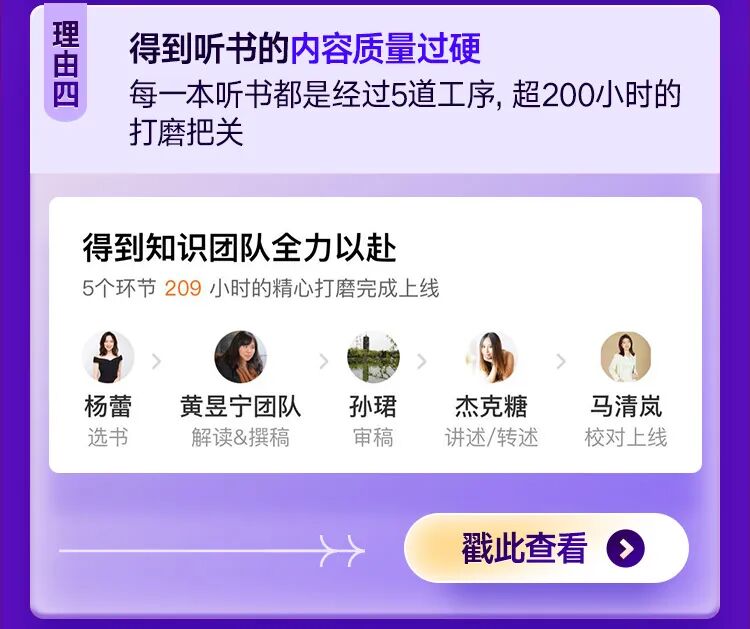This screenshot has height=629, width=750.
Task: Tap the 讲述/转述 role label
Action: pyautogui.click(x=491, y=437)
